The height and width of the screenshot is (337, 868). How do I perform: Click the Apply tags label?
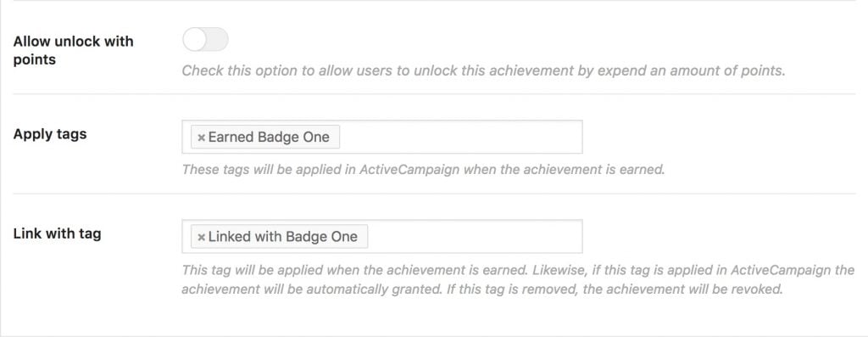pyautogui.click(x=50, y=134)
